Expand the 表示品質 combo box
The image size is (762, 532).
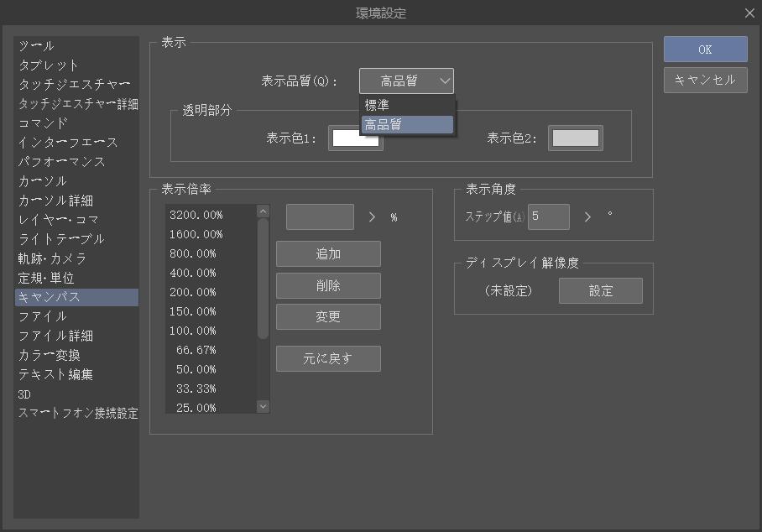click(x=406, y=81)
